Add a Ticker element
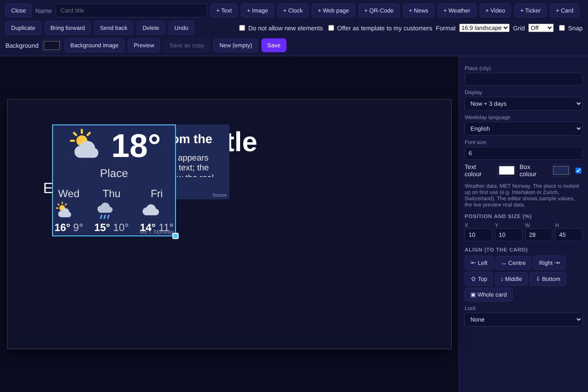This screenshot has height=392, width=588. click(x=531, y=10)
